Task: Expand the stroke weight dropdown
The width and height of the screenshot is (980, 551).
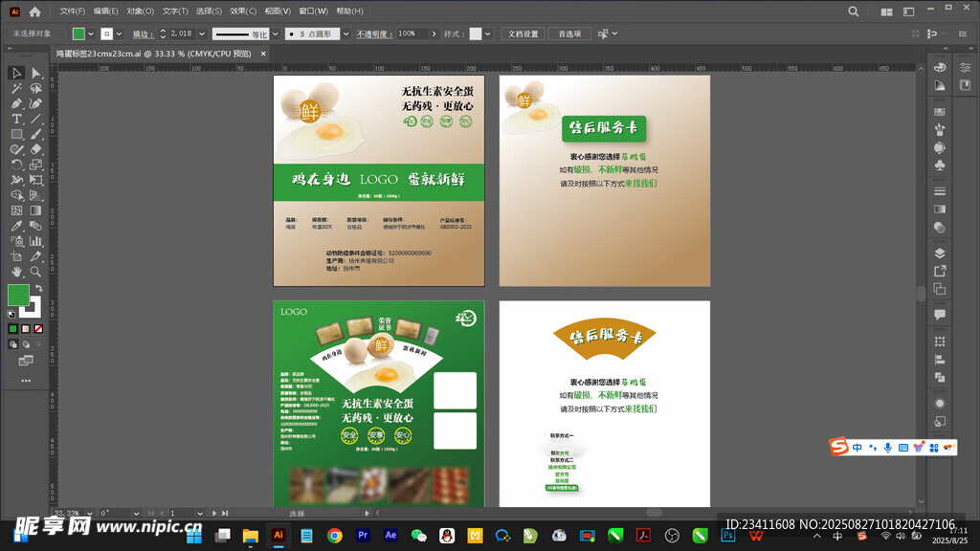Action: pyautogui.click(x=201, y=33)
